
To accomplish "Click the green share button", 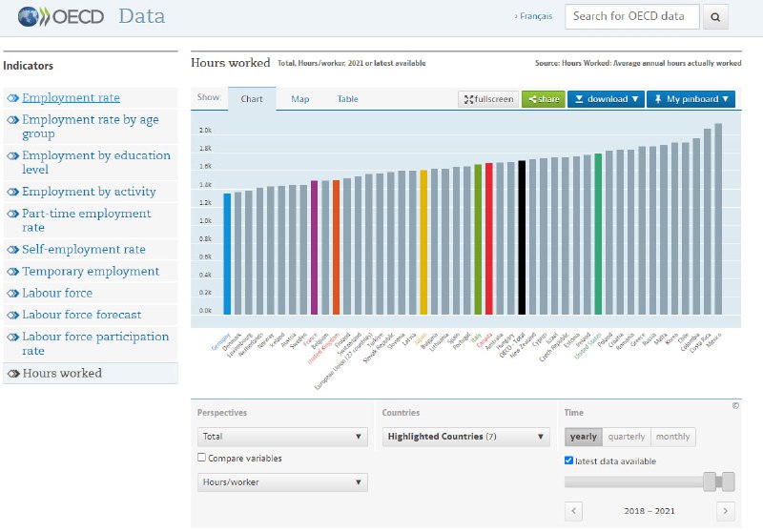I will click(543, 99).
